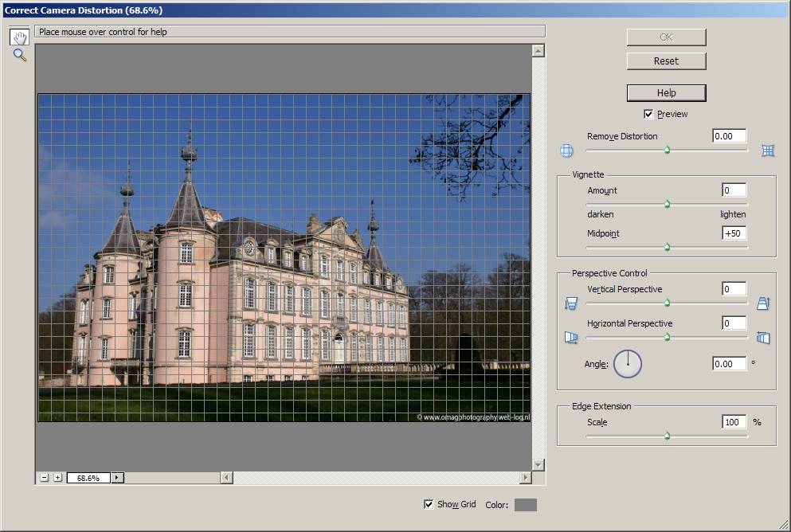Click the left vertical perspective icon
The height and width of the screenshot is (532, 791).
coord(570,303)
